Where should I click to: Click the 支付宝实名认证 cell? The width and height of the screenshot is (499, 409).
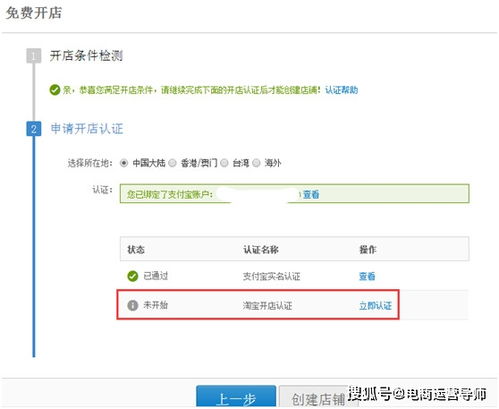271,276
